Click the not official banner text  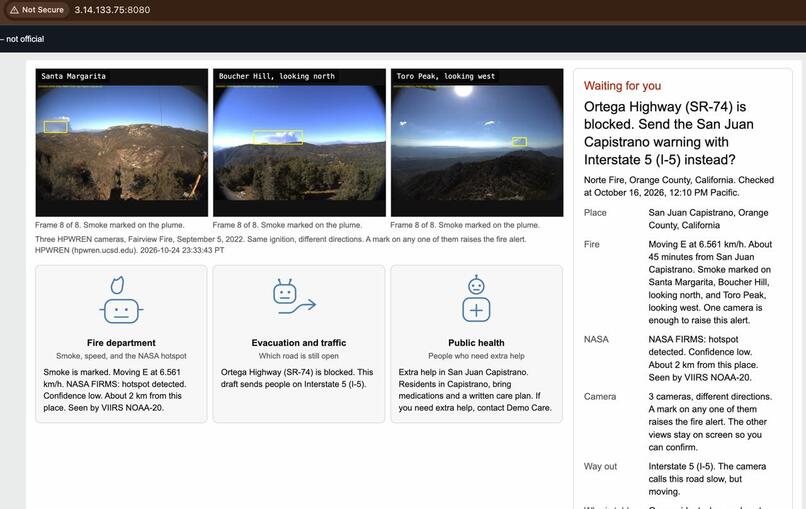pos(22,39)
